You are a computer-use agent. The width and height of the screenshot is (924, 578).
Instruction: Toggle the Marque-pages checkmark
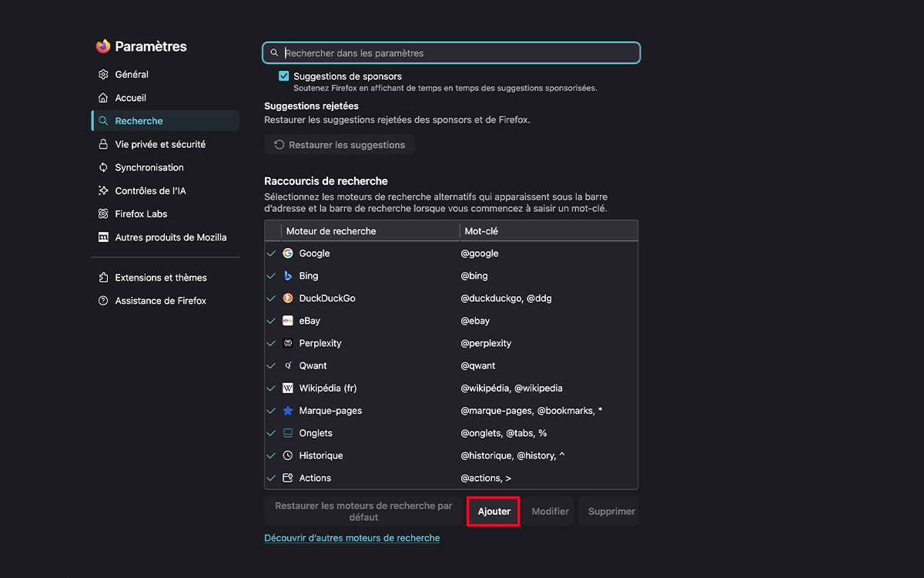point(271,411)
